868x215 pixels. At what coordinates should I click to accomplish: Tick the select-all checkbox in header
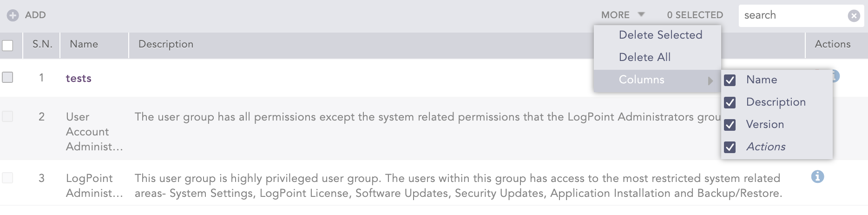(x=7, y=46)
